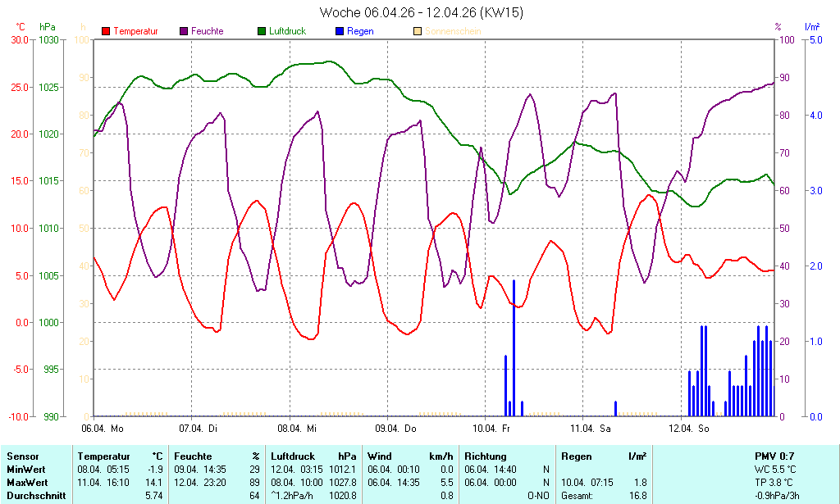The image size is (840, 504).
Task: Click the MaxWert row label
Action: 26,483
